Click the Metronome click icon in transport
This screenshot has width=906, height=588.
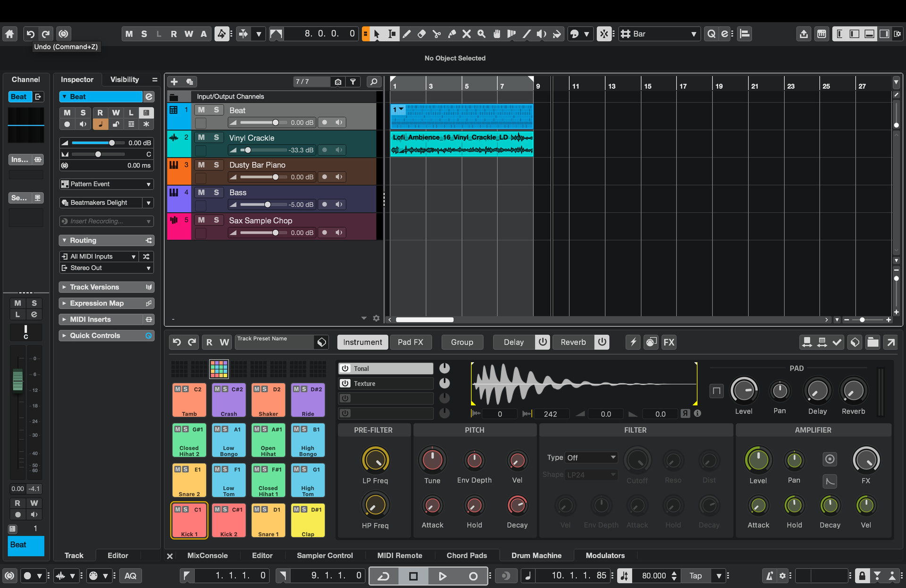pyautogui.click(x=770, y=576)
